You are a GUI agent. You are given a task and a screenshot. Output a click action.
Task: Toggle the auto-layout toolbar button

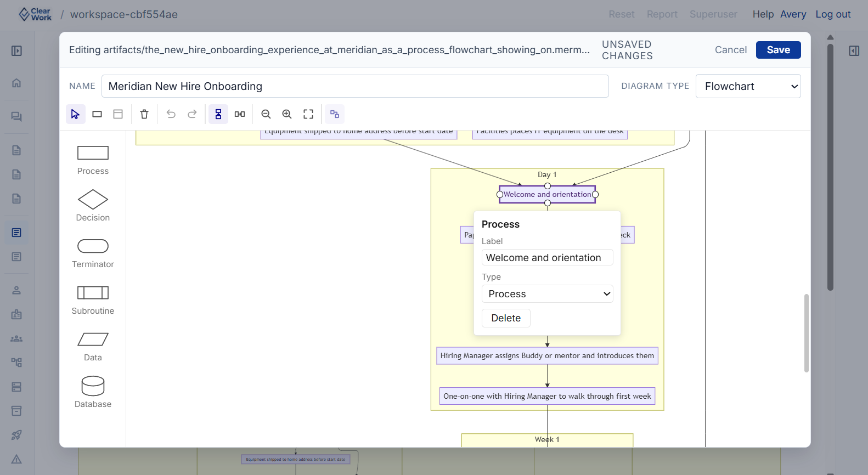click(x=335, y=114)
